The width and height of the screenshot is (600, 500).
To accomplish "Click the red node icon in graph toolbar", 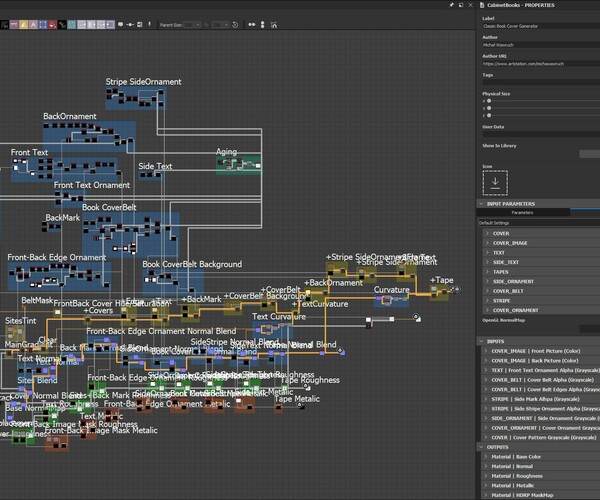I will [52, 24].
